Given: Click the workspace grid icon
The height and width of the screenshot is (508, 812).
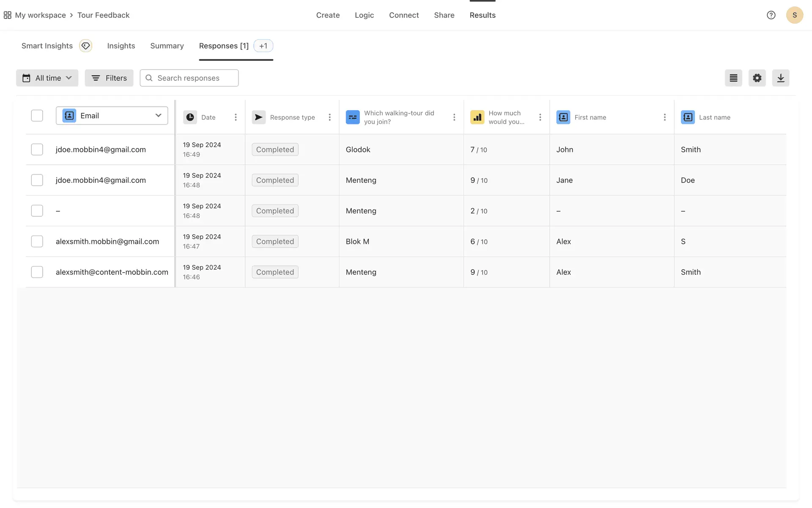Looking at the screenshot, I should point(7,15).
